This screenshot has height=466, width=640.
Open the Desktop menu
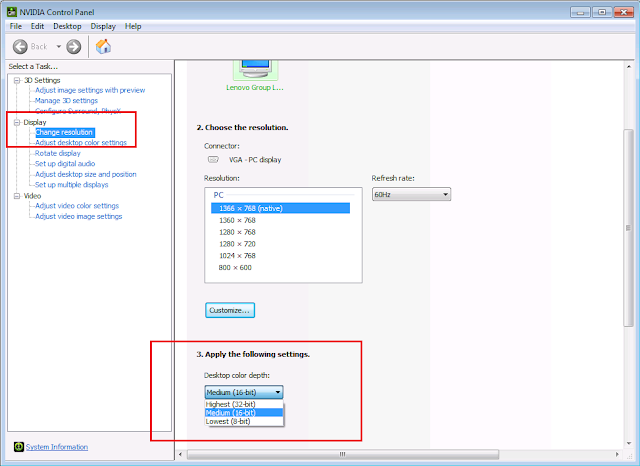(67, 26)
